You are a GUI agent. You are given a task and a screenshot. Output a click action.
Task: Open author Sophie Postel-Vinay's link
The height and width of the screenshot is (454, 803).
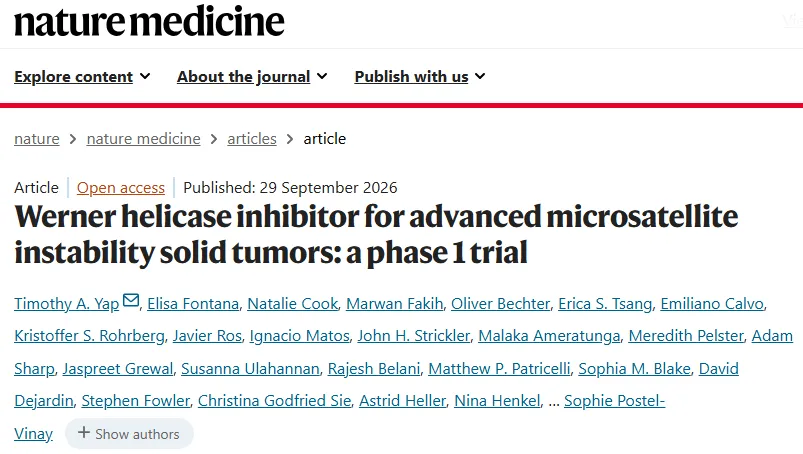615,401
